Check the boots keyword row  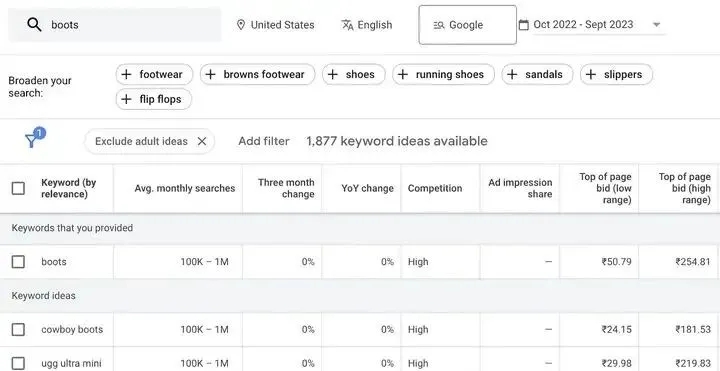[18, 262]
